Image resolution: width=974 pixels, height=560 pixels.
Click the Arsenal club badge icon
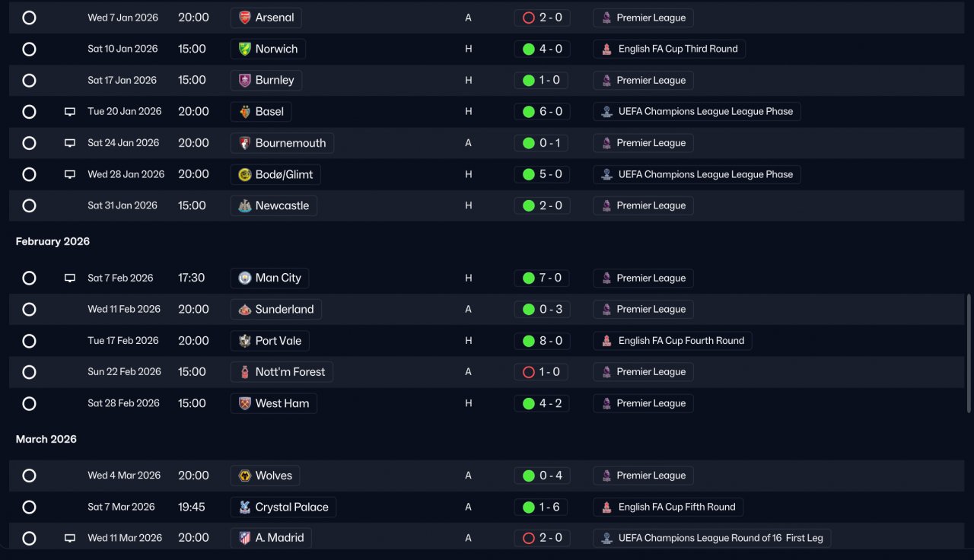tap(244, 17)
